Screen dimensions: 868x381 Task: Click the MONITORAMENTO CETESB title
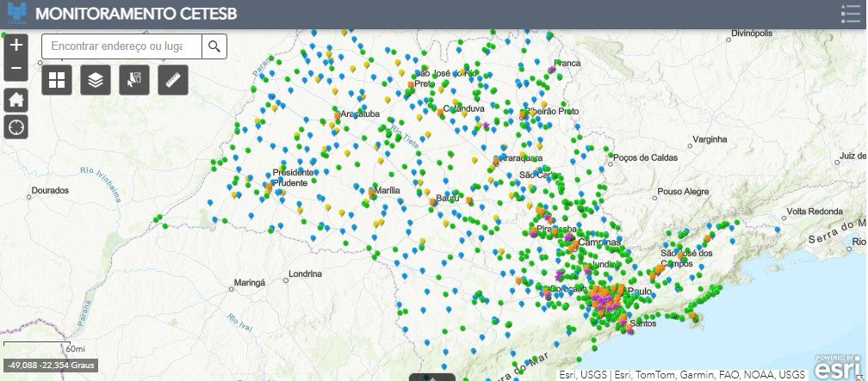[x=136, y=15]
